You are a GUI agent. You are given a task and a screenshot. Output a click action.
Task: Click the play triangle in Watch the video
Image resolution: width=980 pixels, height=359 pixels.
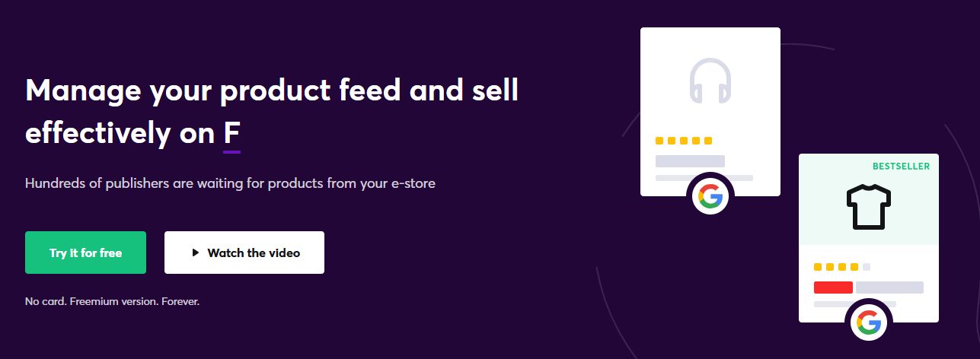pyautogui.click(x=196, y=253)
